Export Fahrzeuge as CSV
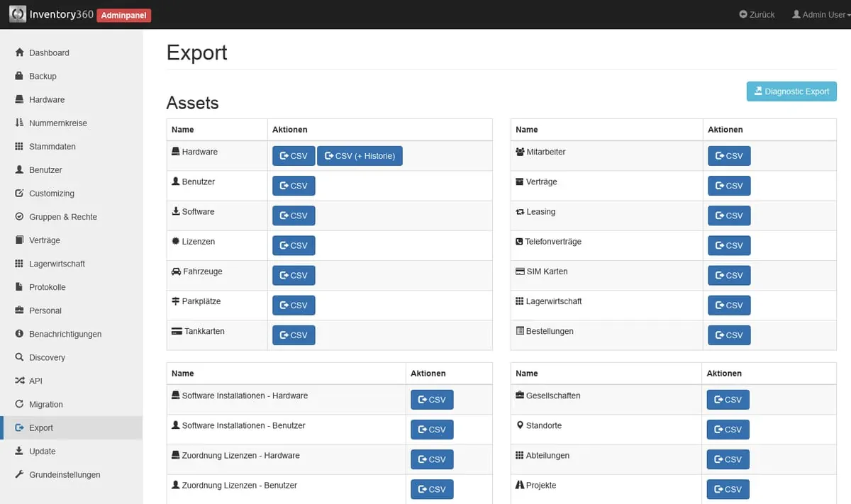This screenshot has height=504, width=851. pyautogui.click(x=294, y=275)
